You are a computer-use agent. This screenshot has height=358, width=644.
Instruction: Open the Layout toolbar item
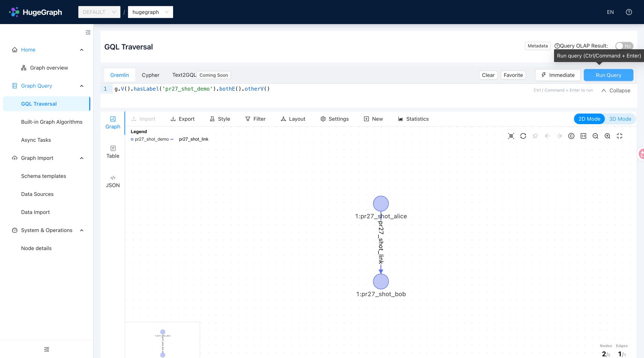[x=293, y=119]
